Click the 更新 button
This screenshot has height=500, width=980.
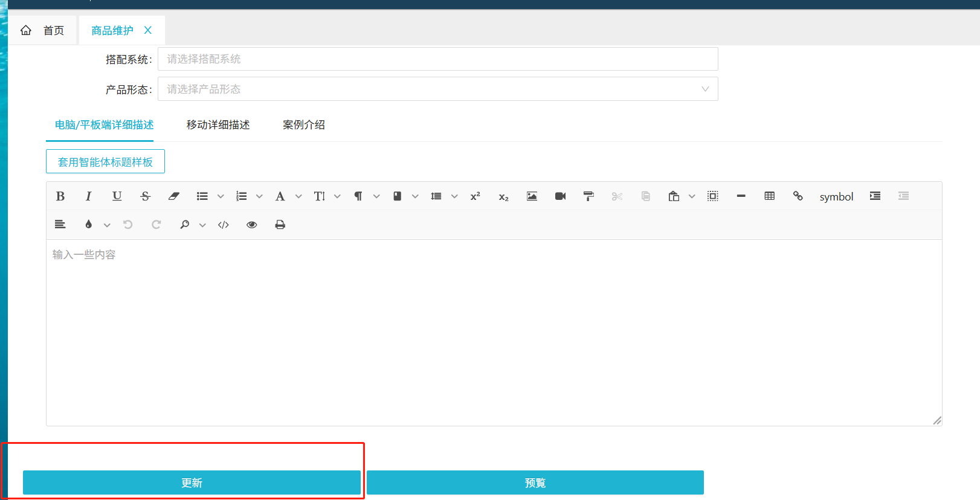point(192,482)
